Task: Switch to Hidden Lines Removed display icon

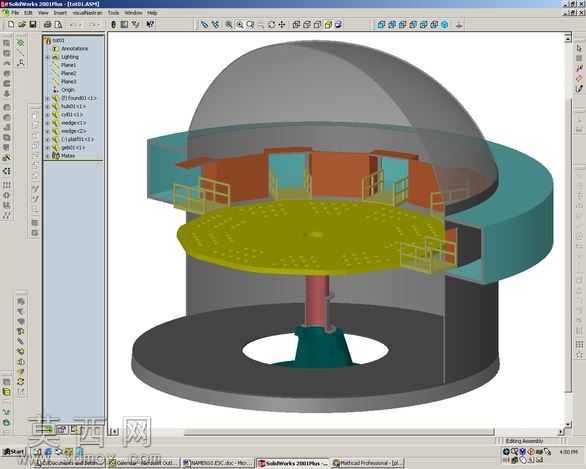Action: (x=317, y=25)
